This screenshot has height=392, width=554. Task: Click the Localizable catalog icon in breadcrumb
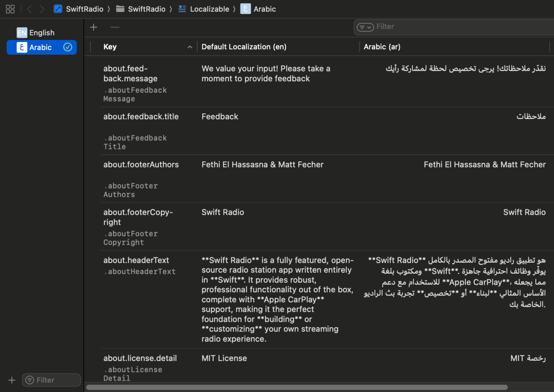click(182, 9)
